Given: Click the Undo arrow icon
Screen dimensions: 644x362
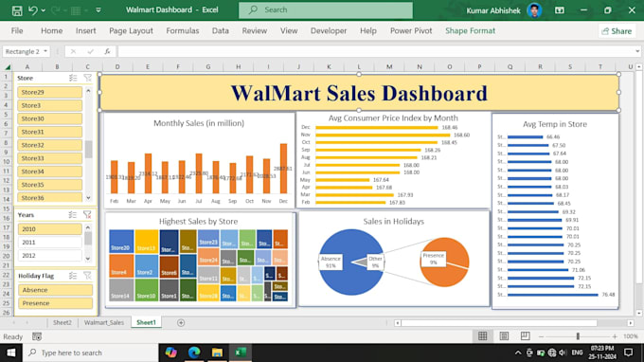Looking at the screenshot, I should [32, 10].
